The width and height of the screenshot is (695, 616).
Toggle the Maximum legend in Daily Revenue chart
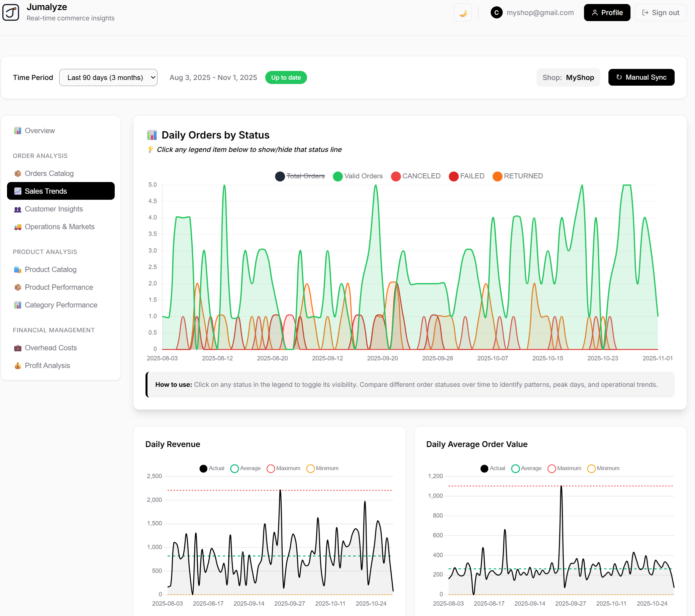tap(284, 468)
